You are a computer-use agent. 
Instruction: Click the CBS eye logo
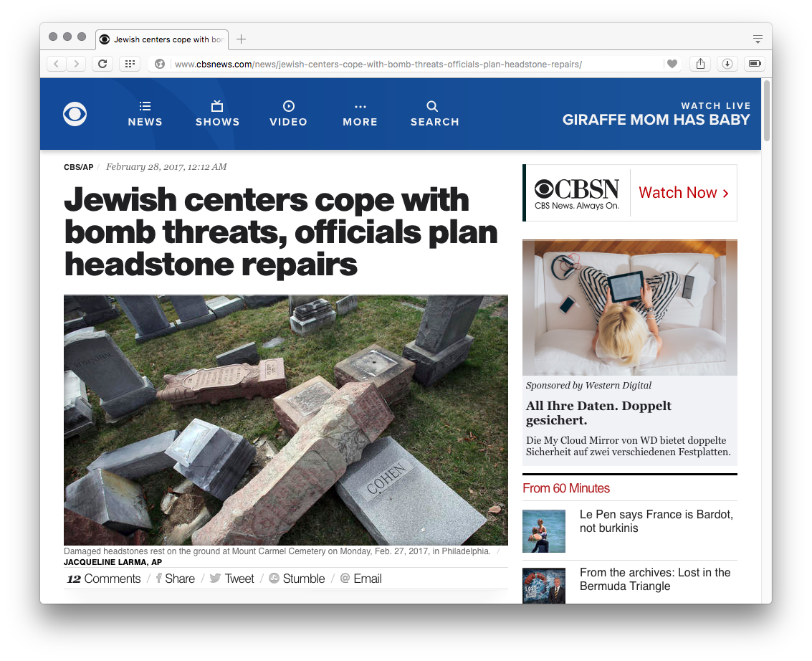coord(75,114)
